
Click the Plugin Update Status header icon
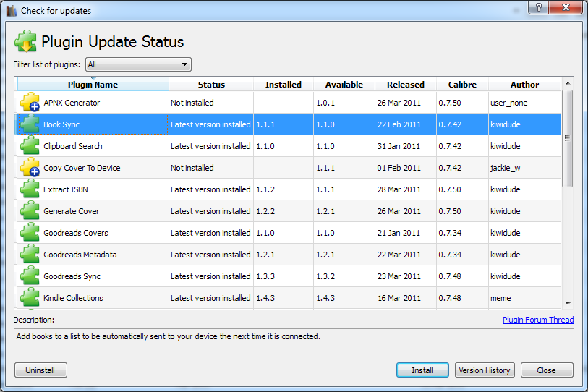(25, 41)
